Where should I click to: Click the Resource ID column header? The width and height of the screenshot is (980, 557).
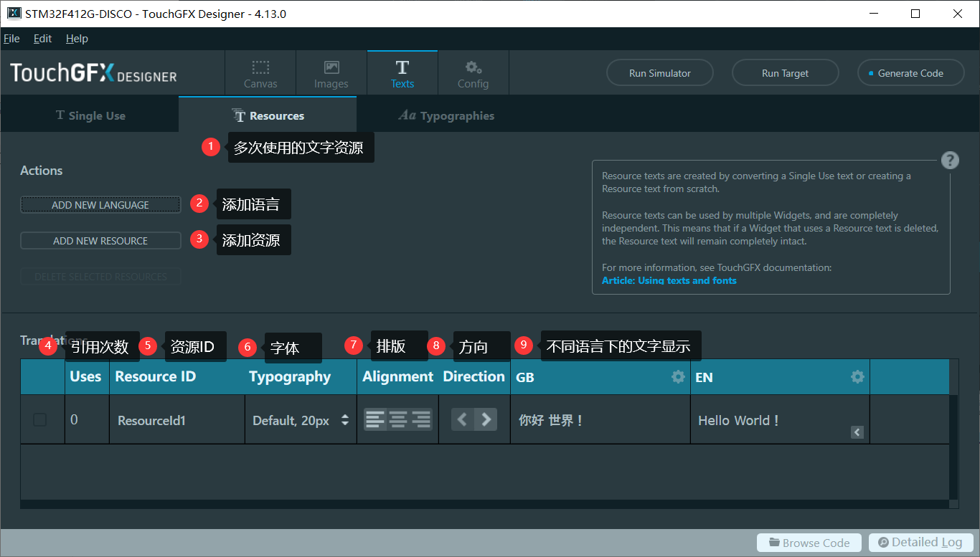point(156,376)
